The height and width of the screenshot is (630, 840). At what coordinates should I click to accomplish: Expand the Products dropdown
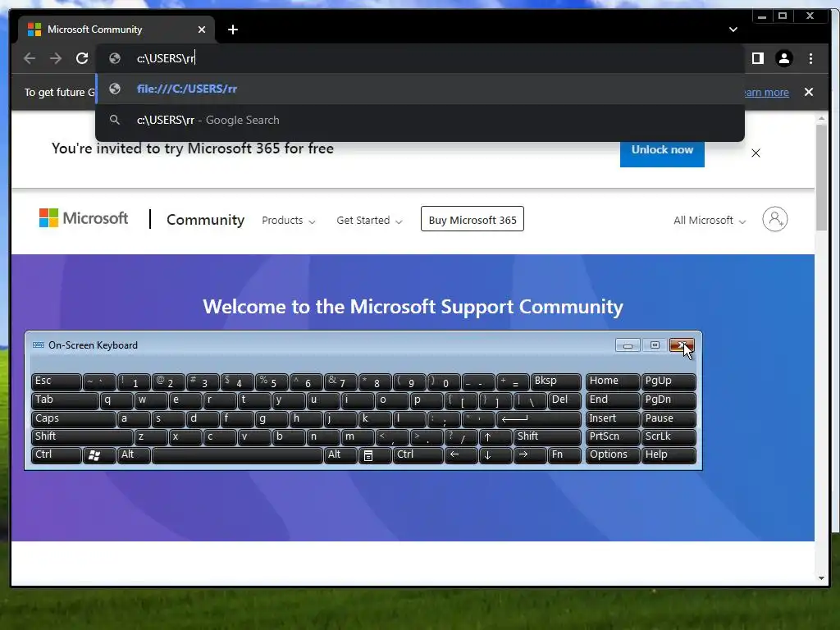pyautogui.click(x=288, y=220)
